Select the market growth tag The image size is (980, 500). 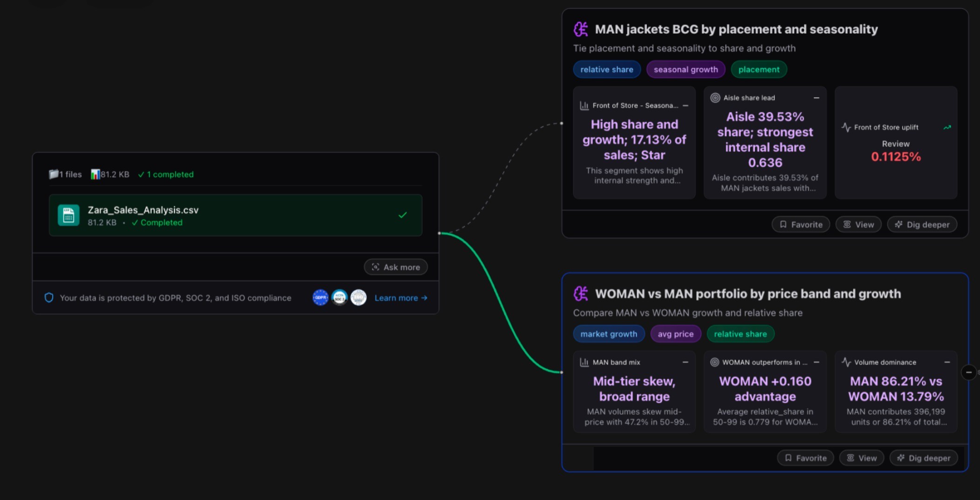(609, 334)
